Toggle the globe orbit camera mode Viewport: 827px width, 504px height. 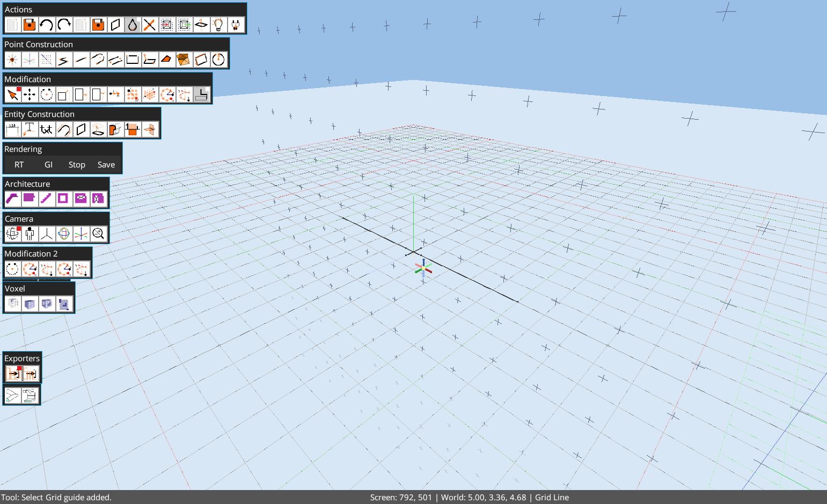12,234
